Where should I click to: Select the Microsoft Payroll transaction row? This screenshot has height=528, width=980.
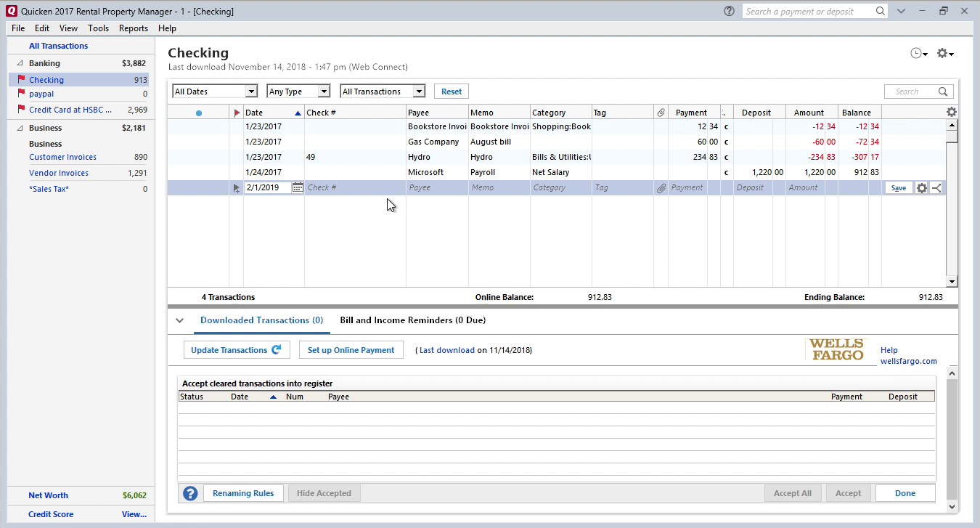(557, 172)
